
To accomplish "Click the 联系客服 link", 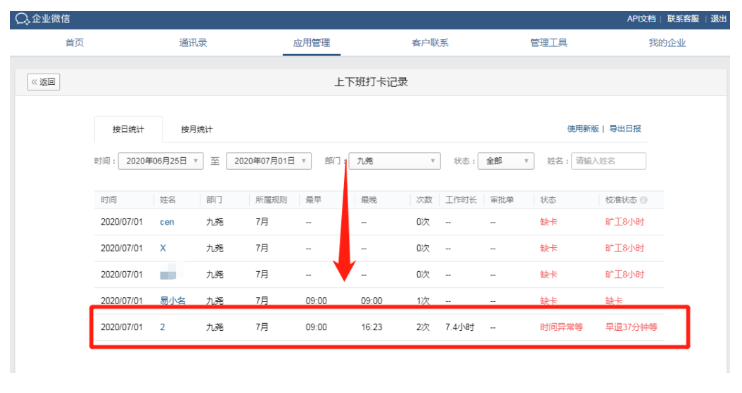I will point(683,18).
